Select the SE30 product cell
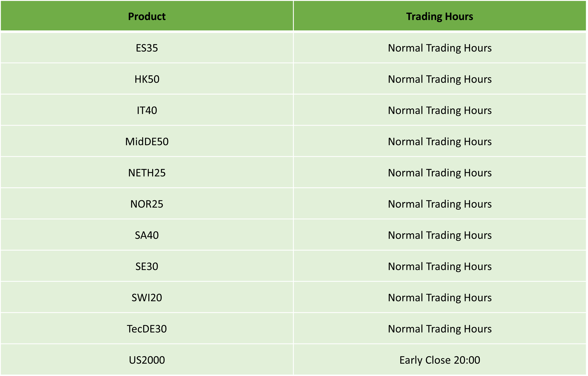Image resolution: width=588 pixels, height=376 pixels. coord(147,266)
